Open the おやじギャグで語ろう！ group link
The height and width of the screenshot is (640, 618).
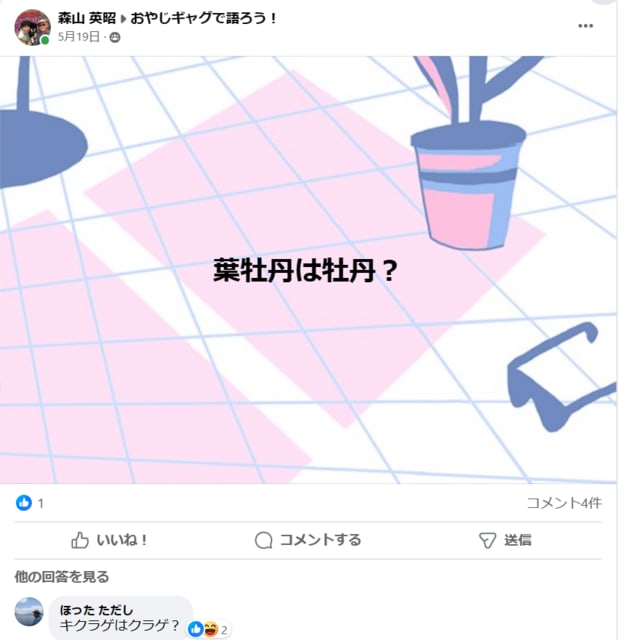pyautogui.click(x=204, y=18)
